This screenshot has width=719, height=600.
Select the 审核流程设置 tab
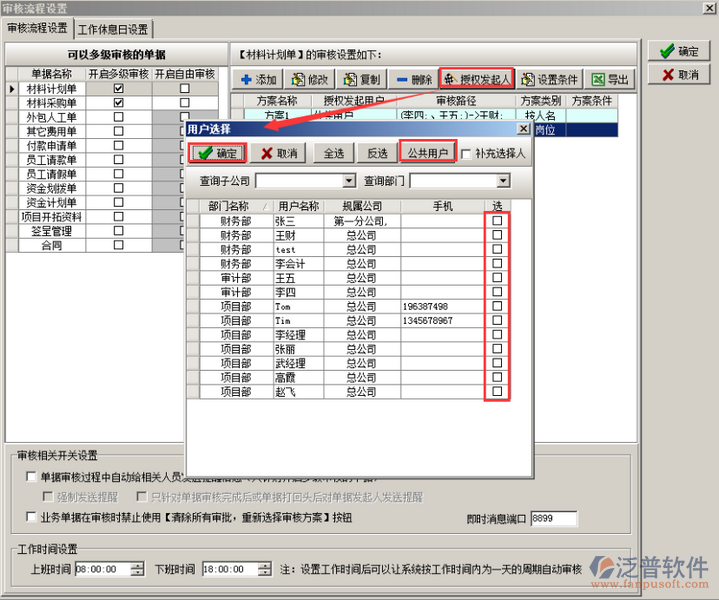pyautogui.click(x=38, y=29)
